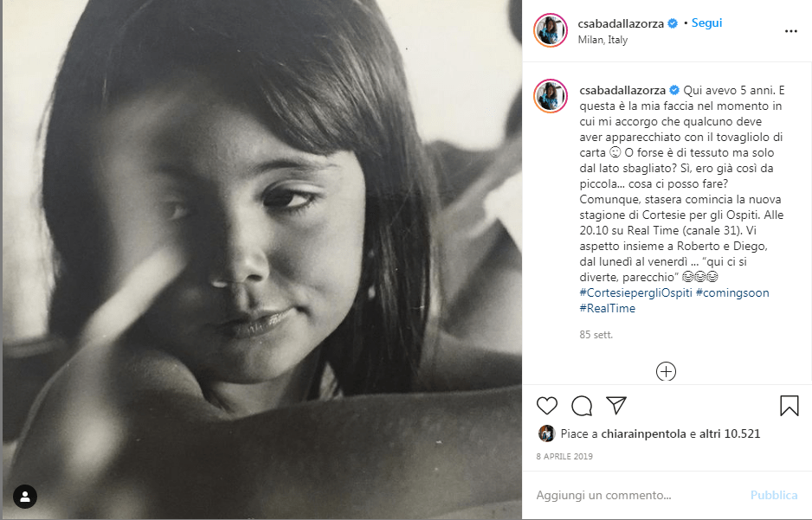The width and height of the screenshot is (812, 520).
Task: Open comments with speech bubble icon
Action: point(582,406)
